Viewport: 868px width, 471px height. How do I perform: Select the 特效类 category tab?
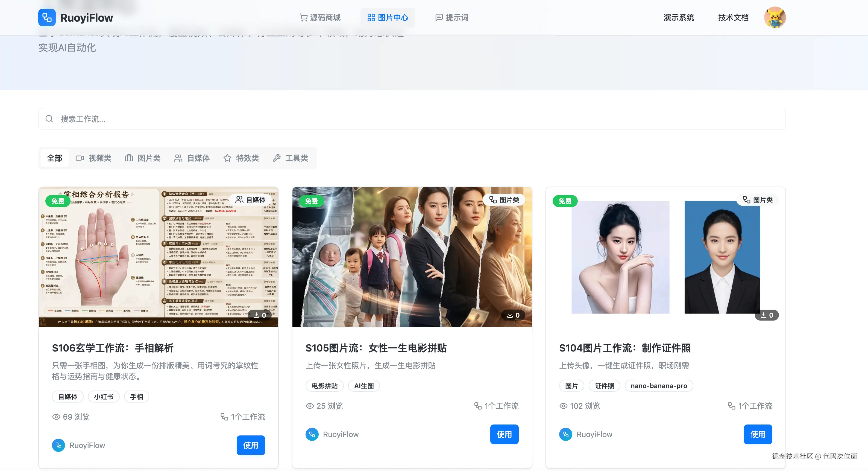click(241, 158)
